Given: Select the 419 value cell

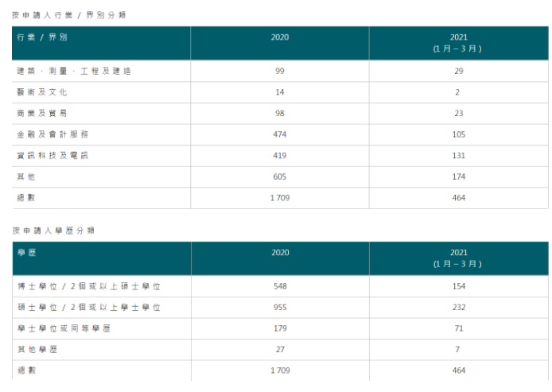Looking at the screenshot, I should tap(279, 156).
